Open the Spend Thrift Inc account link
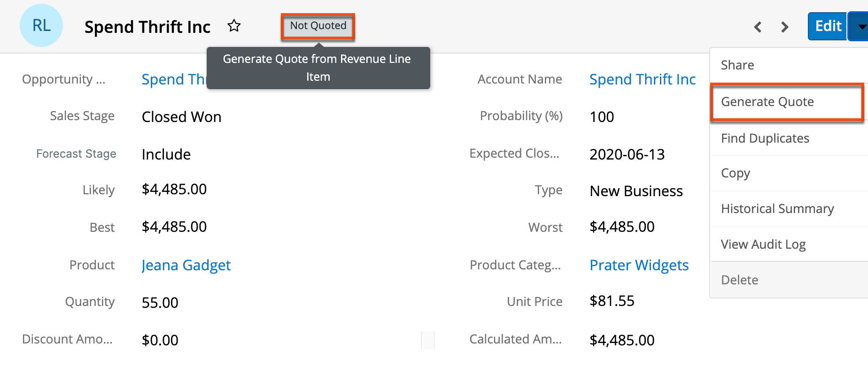This screenshot has height=366, width=868. tap(642, 79)
